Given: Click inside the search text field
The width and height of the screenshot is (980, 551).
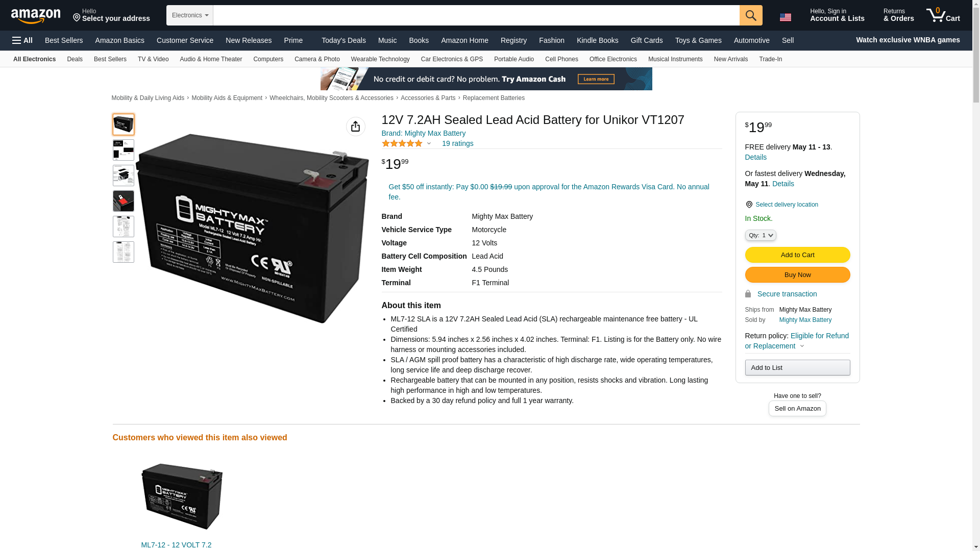Looking at the screenshot, I should (x=476, y=15).
